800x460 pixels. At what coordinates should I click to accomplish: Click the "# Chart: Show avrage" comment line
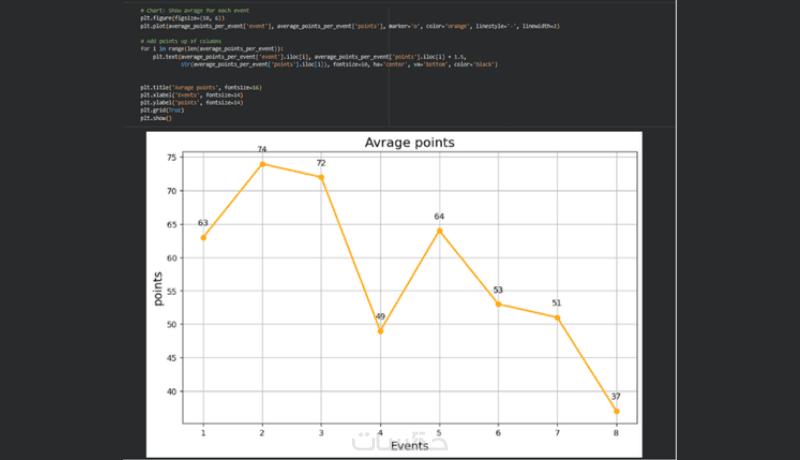coord(190,11)
